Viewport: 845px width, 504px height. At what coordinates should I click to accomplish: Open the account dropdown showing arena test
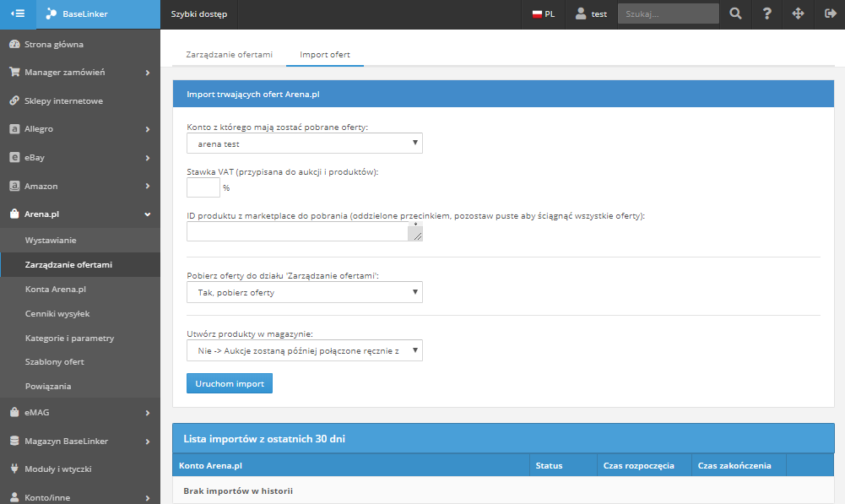tap(305, 144)
